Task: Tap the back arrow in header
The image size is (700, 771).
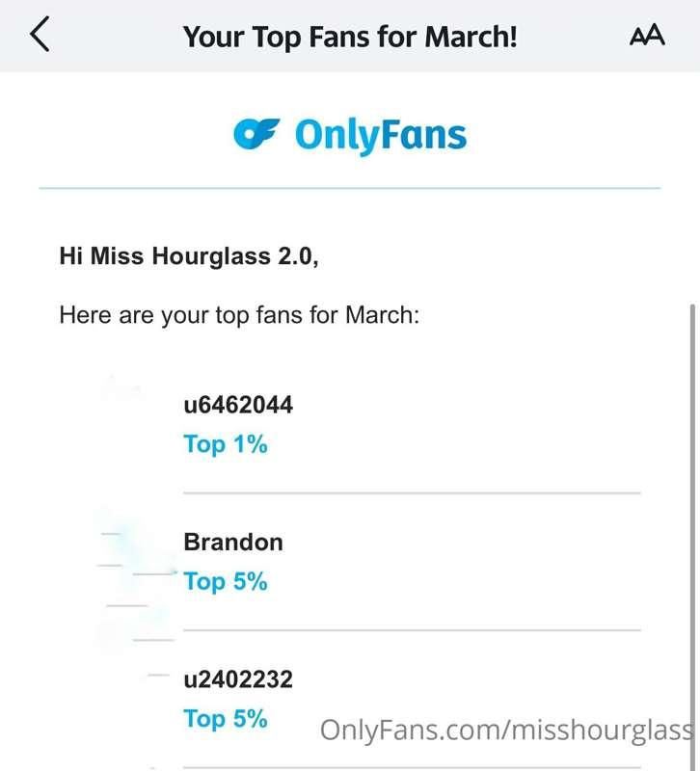Action: click(x=40, y=34)
